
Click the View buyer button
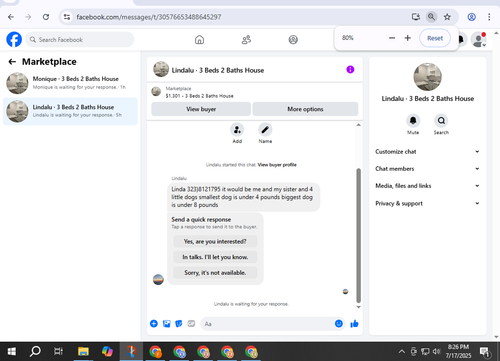201,109
